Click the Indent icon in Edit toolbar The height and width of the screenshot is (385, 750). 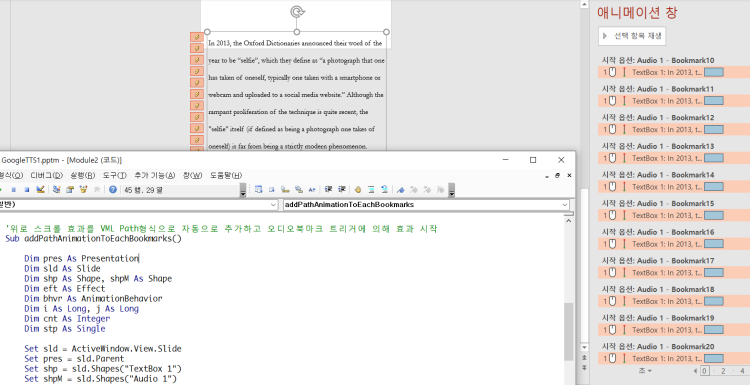click(329, 190)
